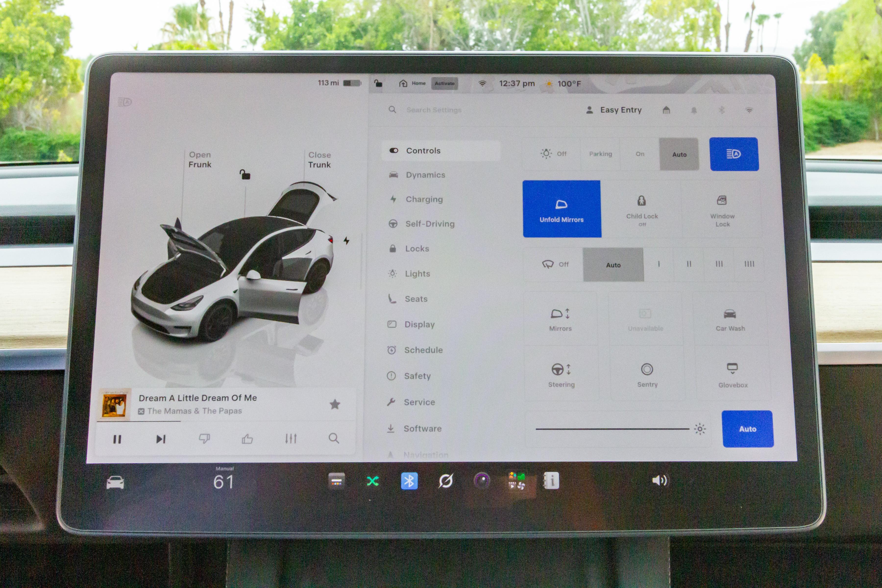Click the Bluetooth app in bottom bar
The width and height of the screenshot is (882, 588).
tap(409, 481)
